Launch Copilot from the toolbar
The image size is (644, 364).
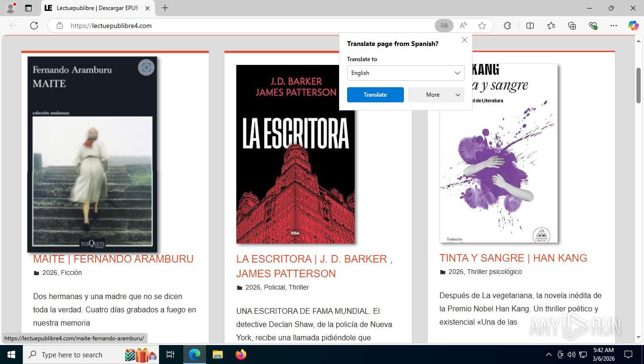tap(633, 26)
